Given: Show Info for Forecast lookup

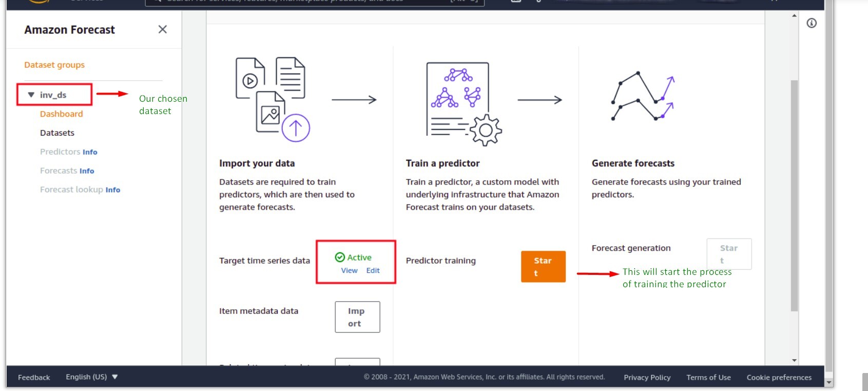Looking at the screenshot, I should pyautogui.click(x=113, y=190).
